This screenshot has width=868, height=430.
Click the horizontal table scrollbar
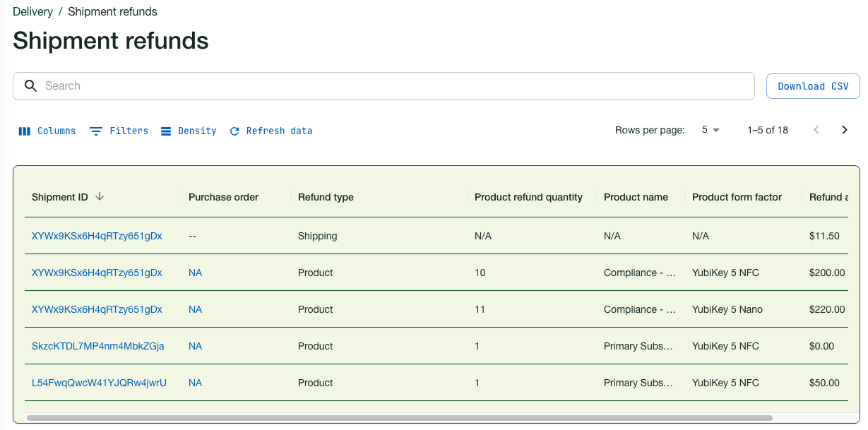click(399, 418)
